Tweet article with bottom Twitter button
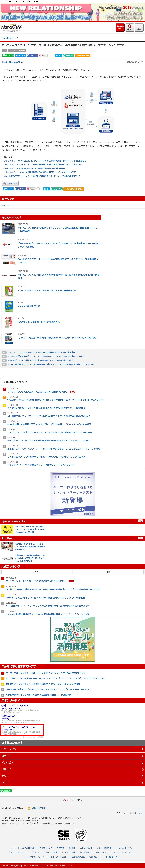Screen dimensions: 145x868 pos(8,189)
